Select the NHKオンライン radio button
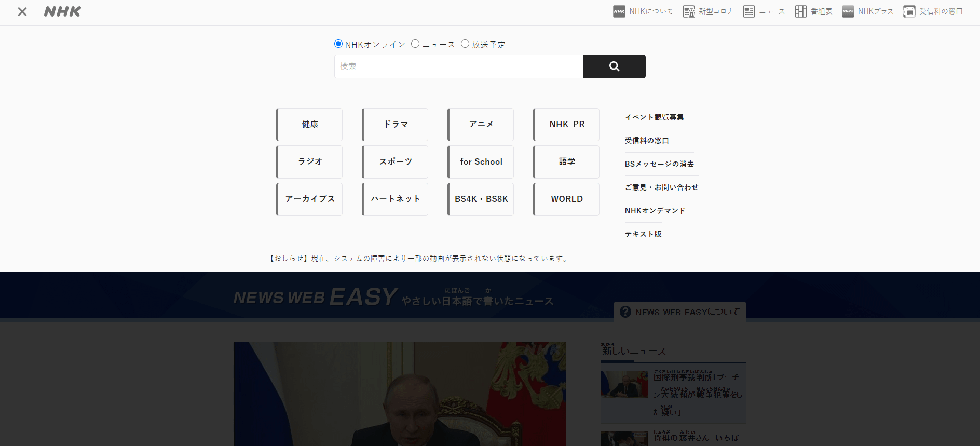 [338, 44]
